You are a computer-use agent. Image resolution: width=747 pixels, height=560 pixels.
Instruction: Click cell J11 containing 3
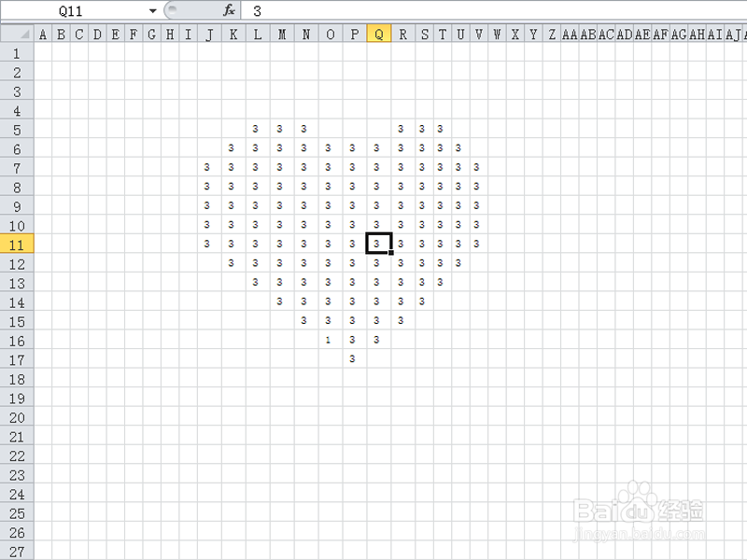point(209,244)
